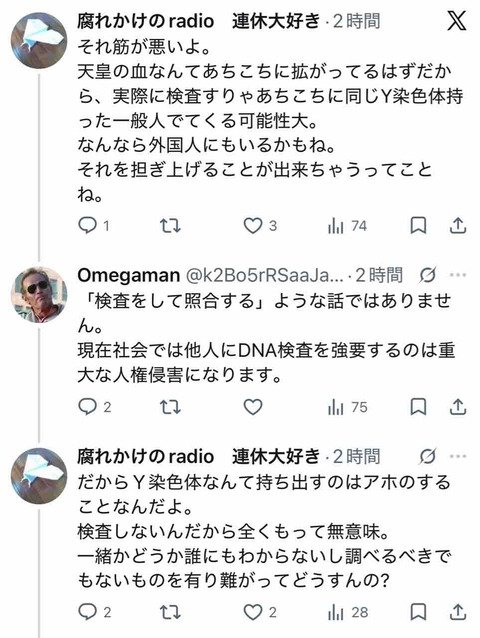Bookmark the last tweet about 無意味

click(418, 612)
